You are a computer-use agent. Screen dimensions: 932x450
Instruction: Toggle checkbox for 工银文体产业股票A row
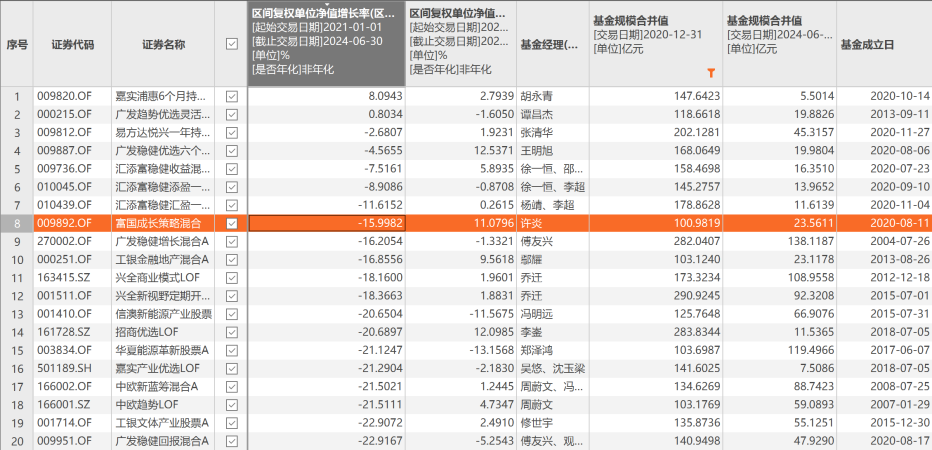point(232,423)
